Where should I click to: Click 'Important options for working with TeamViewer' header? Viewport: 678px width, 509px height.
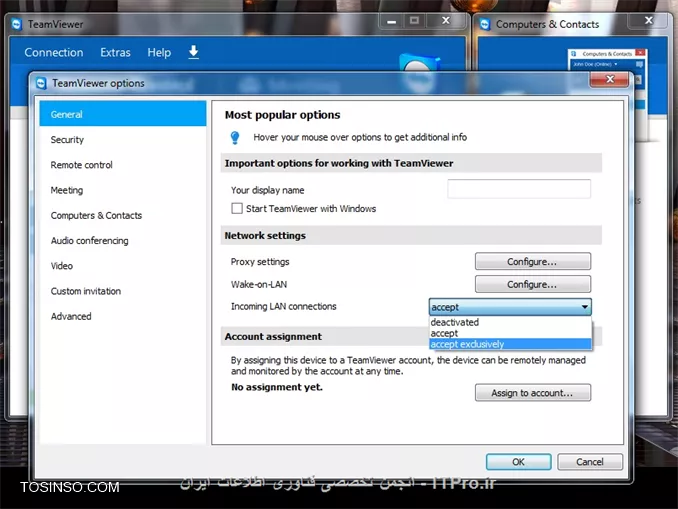(x=411, y=163)
